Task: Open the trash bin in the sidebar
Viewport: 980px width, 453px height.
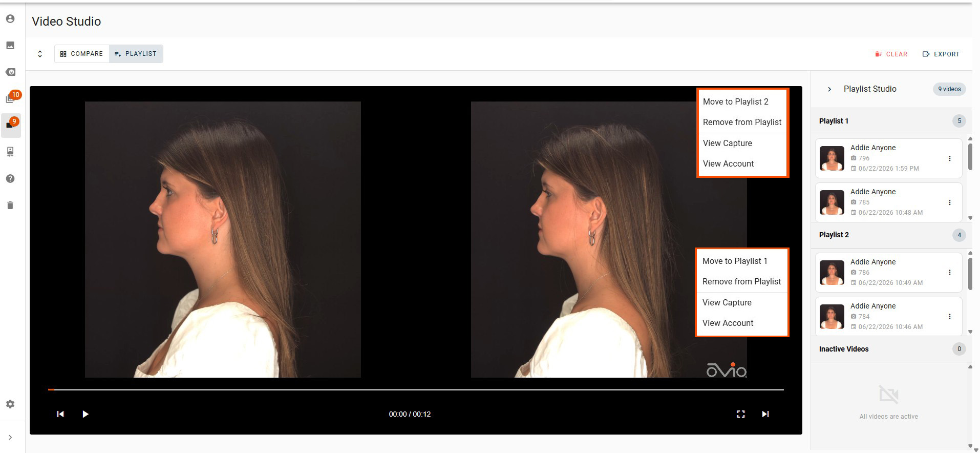Action: [x=10, y=205]
